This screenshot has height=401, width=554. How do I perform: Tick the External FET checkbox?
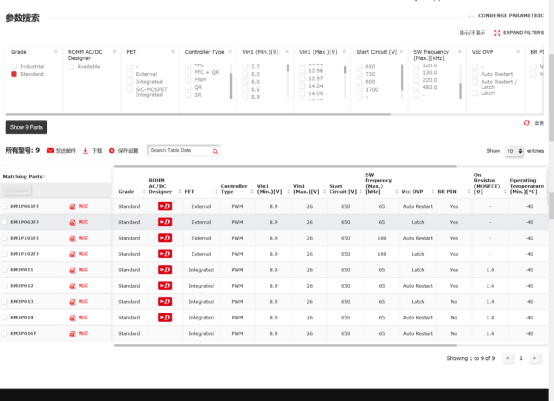[x=130, y=74]
